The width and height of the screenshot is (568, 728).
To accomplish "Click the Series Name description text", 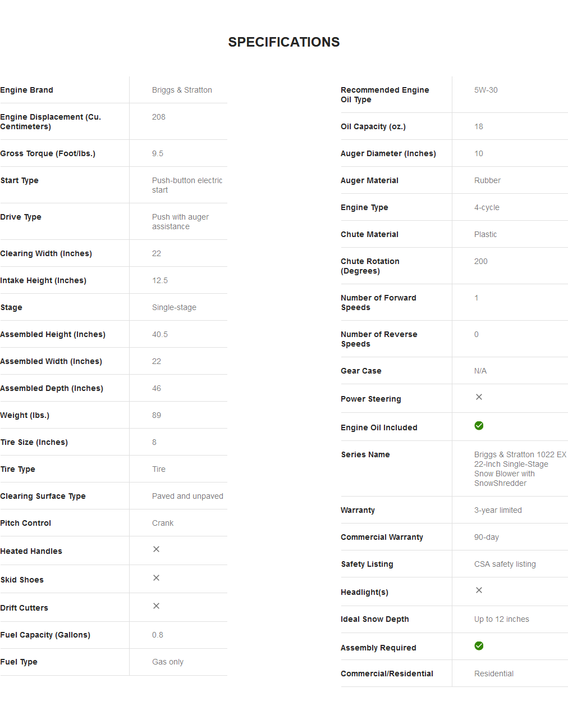I will coord(520,468).
